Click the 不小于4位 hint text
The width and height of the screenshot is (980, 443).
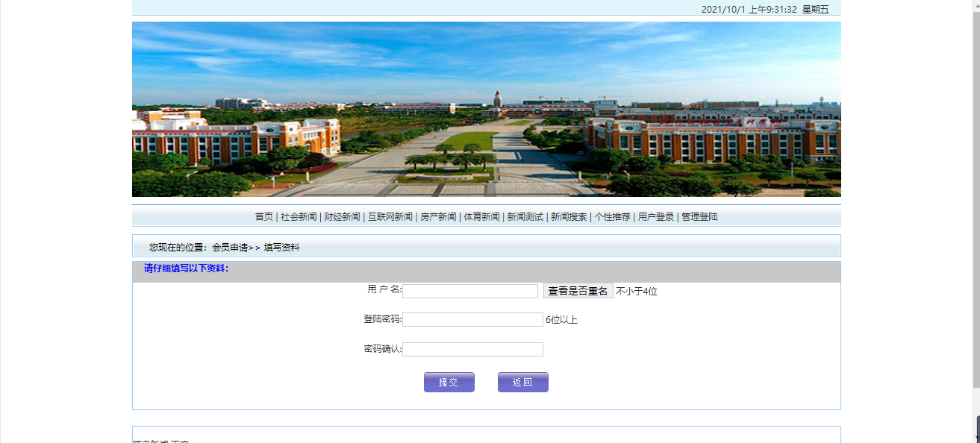637,292
